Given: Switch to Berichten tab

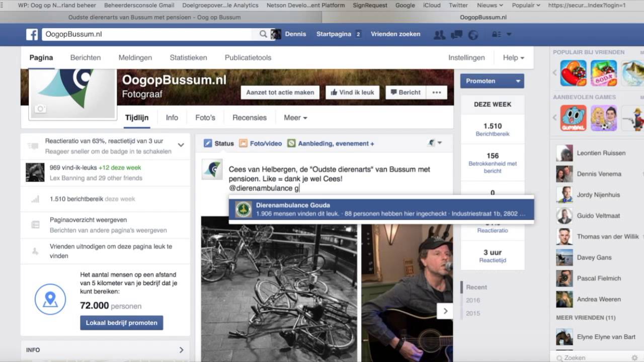Looking at the screenshot, I should pyautogui.click(x=86, y=58).
